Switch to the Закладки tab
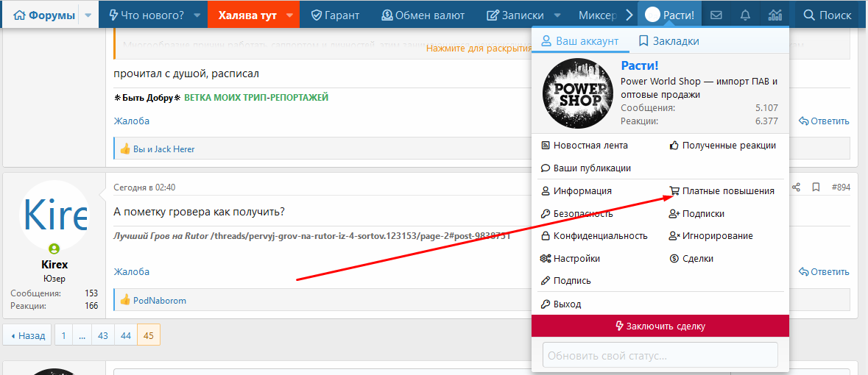The image size is (868, 375). 668,41
